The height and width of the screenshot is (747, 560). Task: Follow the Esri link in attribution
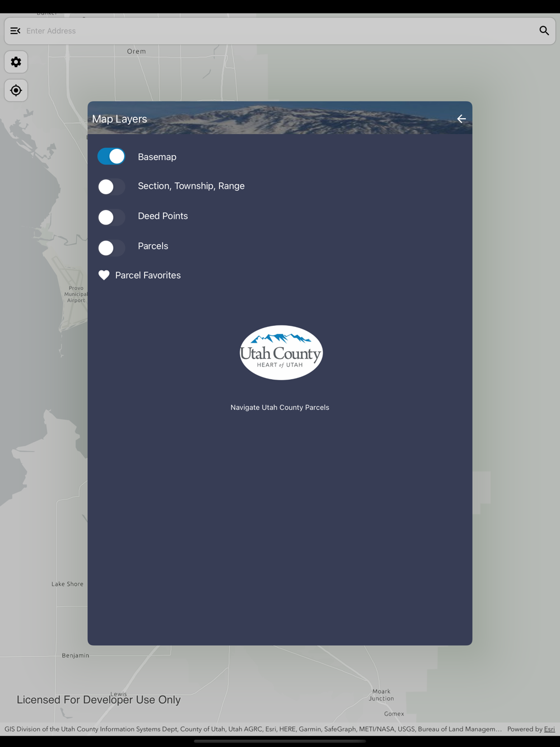[x=549, y=729]
